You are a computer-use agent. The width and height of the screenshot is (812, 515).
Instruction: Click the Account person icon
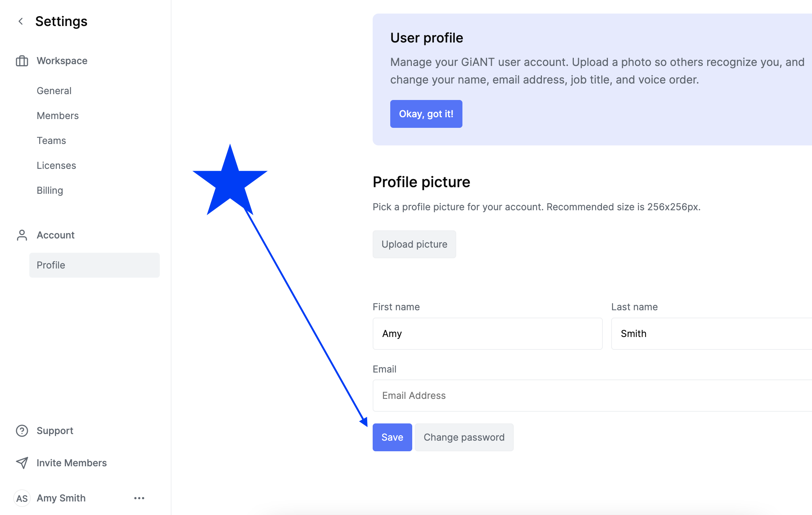pyautogui.click(x=22, y=235)
